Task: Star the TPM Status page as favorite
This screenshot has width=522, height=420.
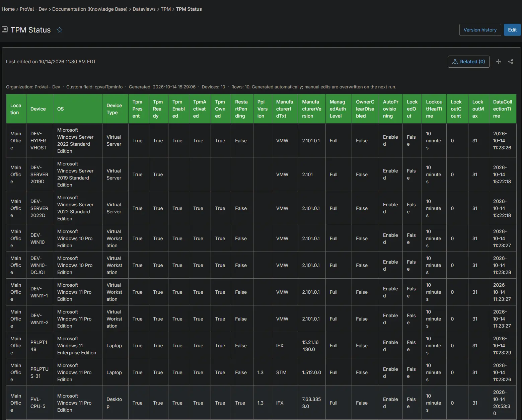Action: [x=60, y=30]
